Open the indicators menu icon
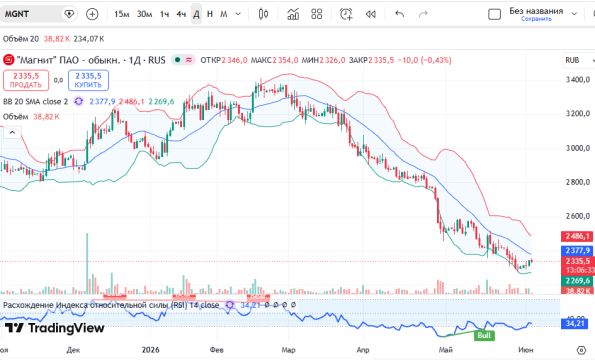 [x=293, y=14]
